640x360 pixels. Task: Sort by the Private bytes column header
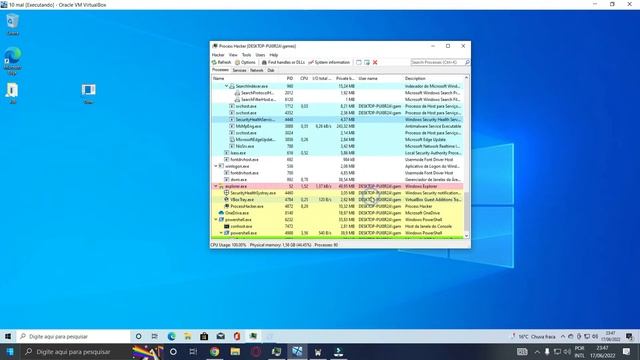(x=345, y=78)
